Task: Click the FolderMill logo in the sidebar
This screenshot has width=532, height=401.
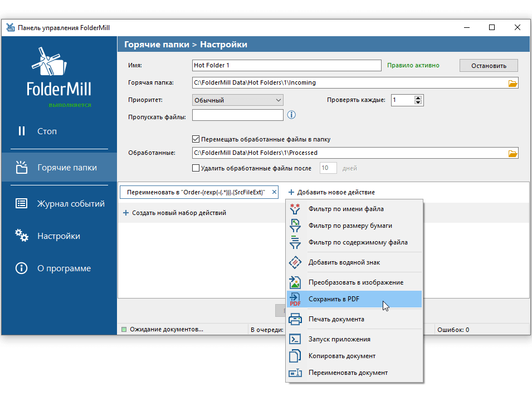Action: coord(58,72)
